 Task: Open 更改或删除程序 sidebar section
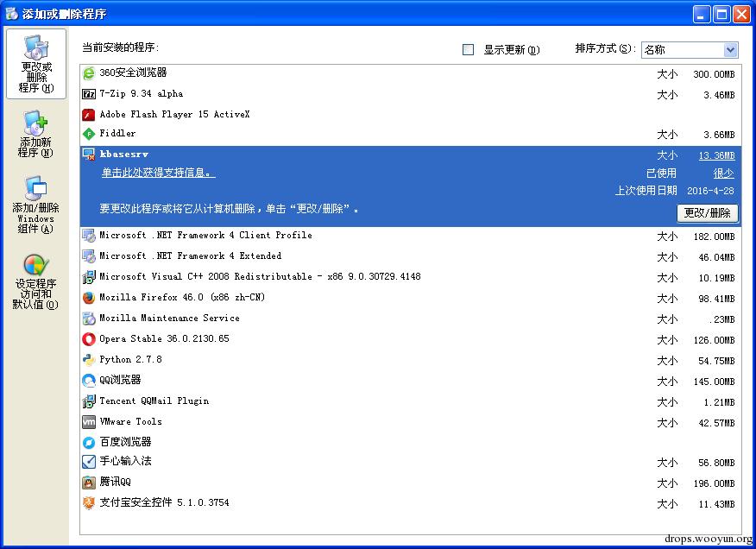[x=36, y=64]
